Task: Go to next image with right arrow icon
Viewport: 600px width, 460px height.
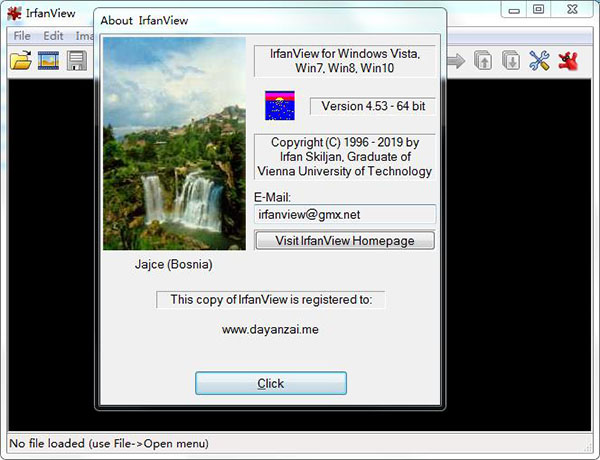Action: [x=456, y=60]
